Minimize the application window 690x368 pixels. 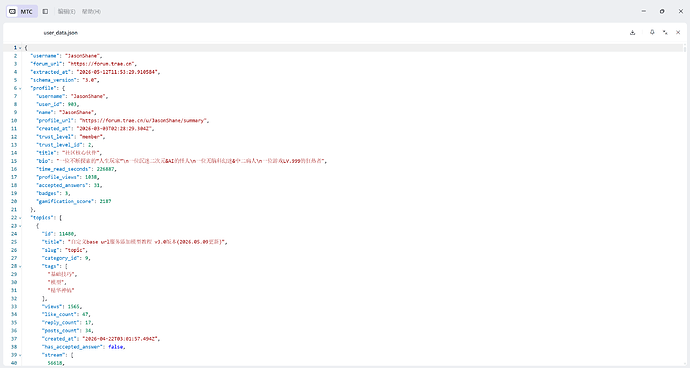tap(644, 11)
